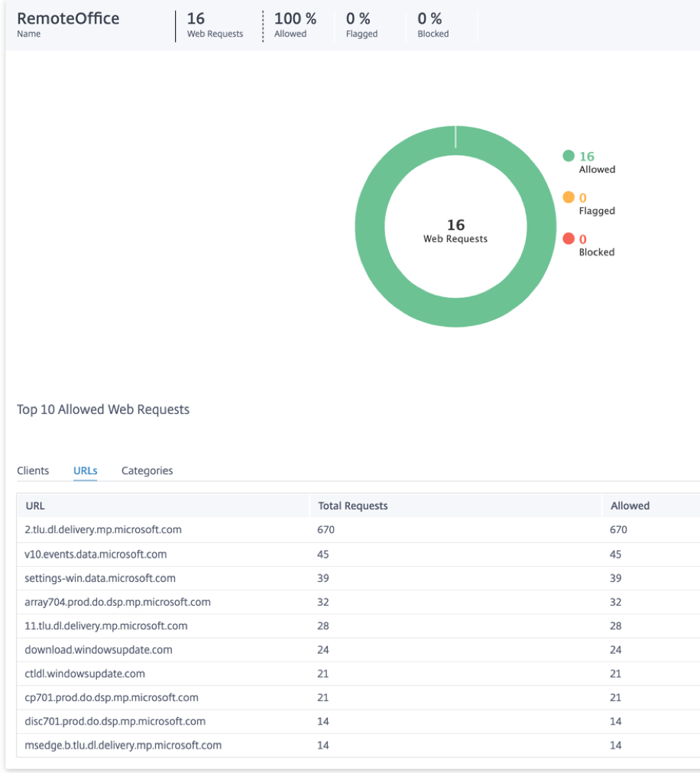
Task: Click 11.tlu.dl.delivery.mp.microsoft.com URL
Action: pyautogui.click(x=106, y=626)
